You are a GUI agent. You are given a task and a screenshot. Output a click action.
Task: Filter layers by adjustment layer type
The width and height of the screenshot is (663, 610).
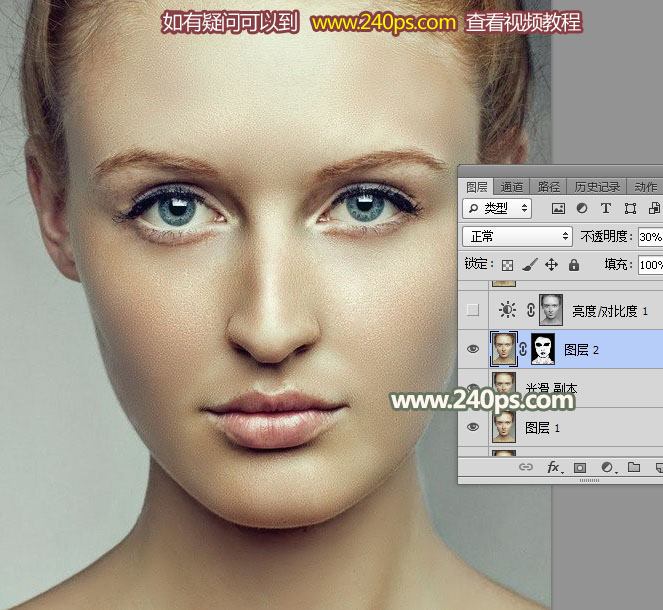[x=582, y=208]
